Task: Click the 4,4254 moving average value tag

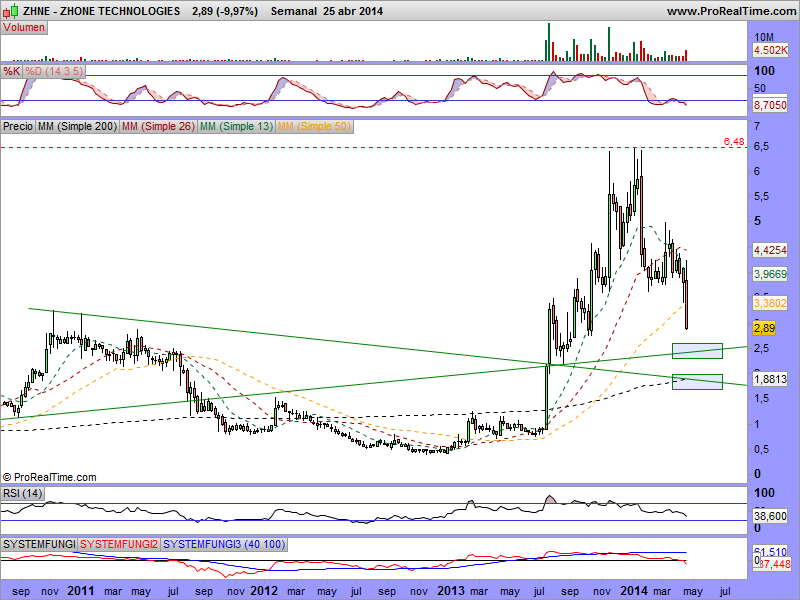Action: [770, 250]
